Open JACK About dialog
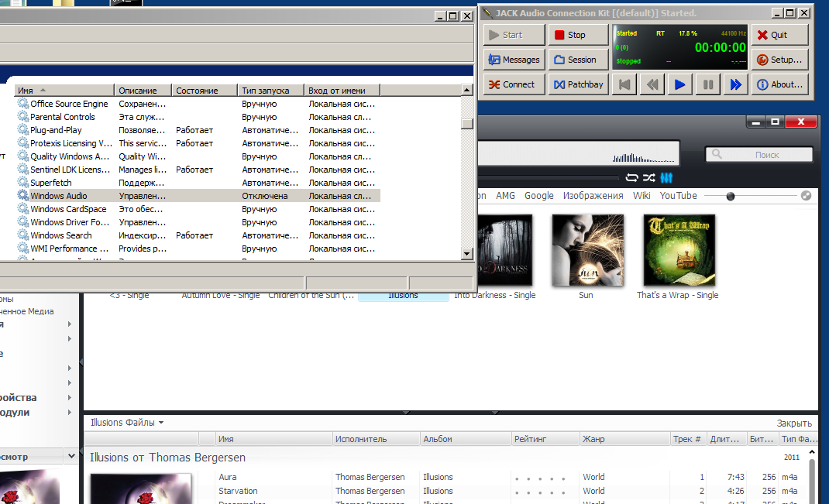Viewport: 829px width, 504px height. pos(780,84)
